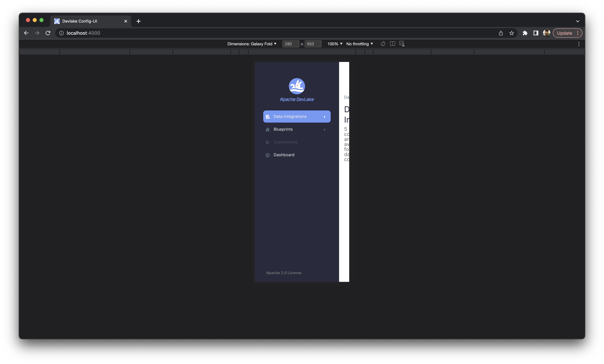Open the Dimensions Galaxy Fold dropdown
This screenshot has width=604, height=364.
coord(252,44)
